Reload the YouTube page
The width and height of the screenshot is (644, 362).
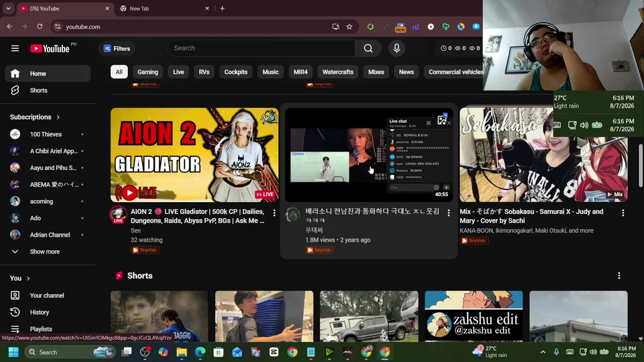tap(40, 27)
